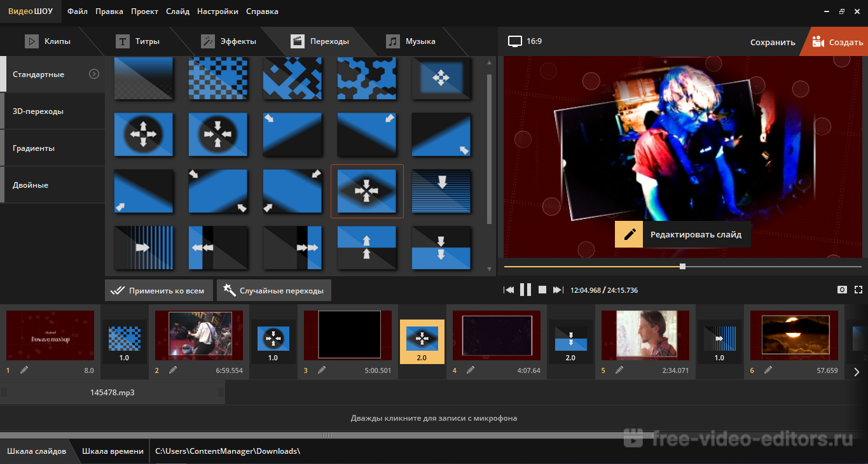868x464 pixels.
Task: Jump to next slide in player
Action: click(x=558, y=290)
